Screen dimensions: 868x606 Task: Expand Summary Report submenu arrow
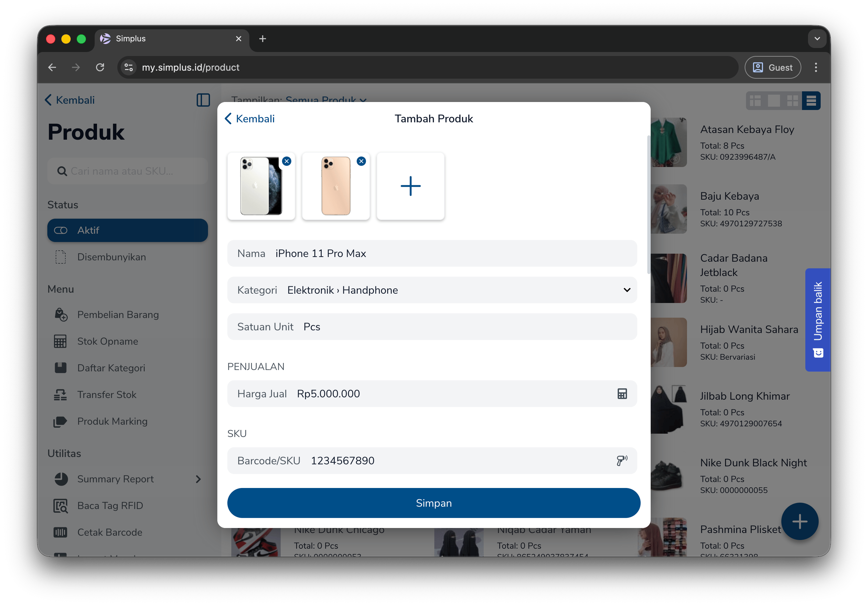[x=198, y=479]
